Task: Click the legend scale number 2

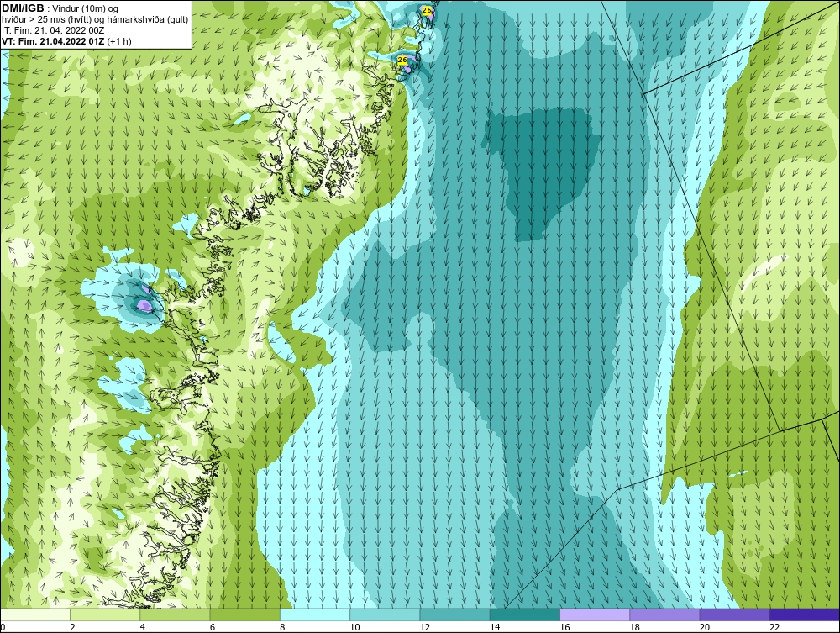Action: coord(72,628)
